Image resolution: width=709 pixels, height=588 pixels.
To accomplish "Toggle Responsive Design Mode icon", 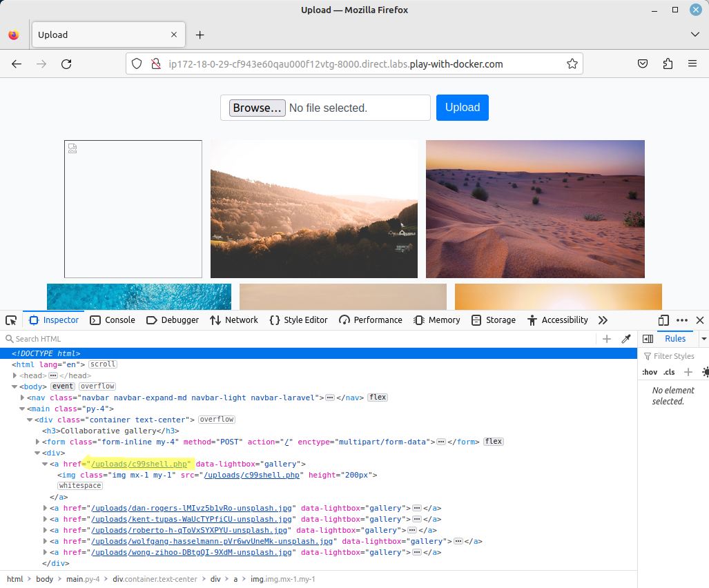I will pos(663,320).
